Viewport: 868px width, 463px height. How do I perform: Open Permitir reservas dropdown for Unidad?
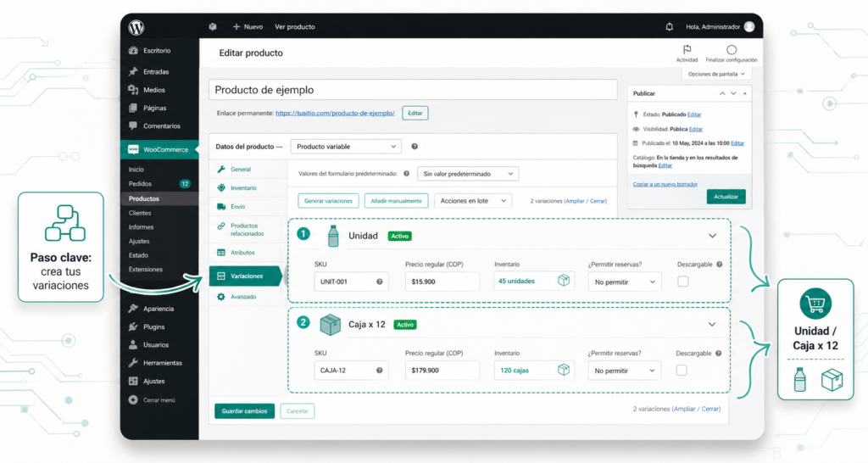(625, 282)
